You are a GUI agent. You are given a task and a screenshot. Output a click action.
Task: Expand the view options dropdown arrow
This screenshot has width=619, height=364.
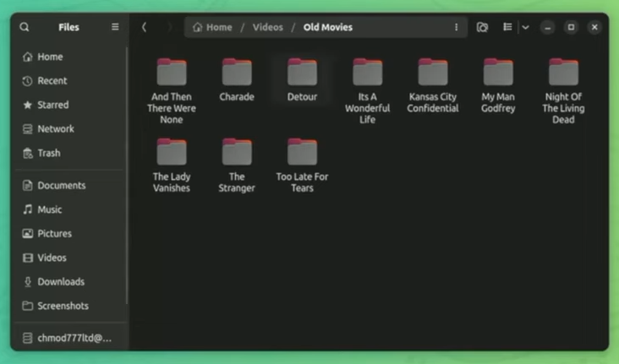coord(525,27)
